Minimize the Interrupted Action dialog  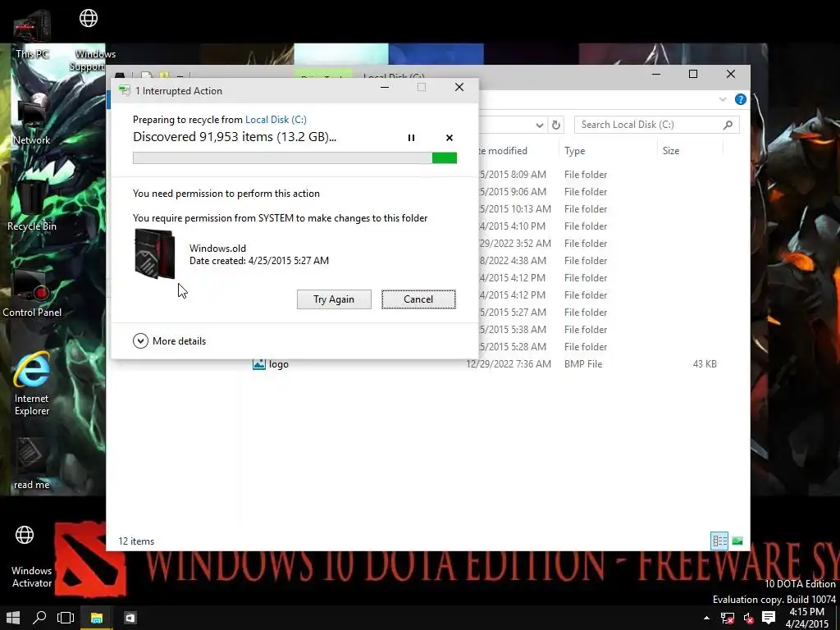click(x=385, y=87)
